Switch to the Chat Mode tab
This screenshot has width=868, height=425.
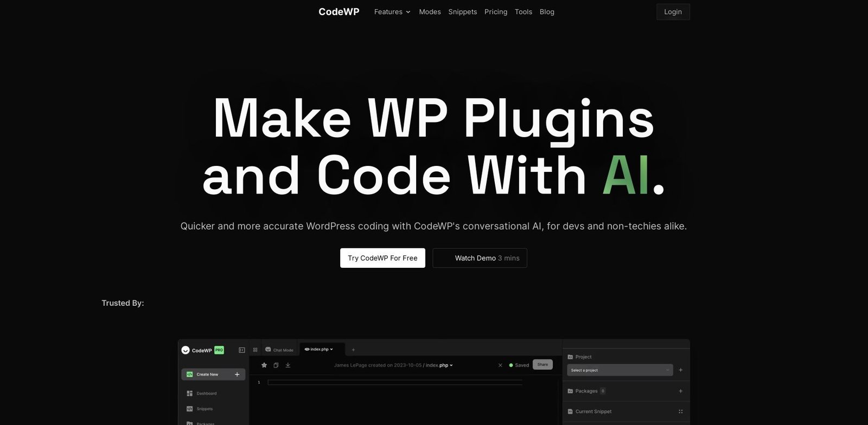279,350
